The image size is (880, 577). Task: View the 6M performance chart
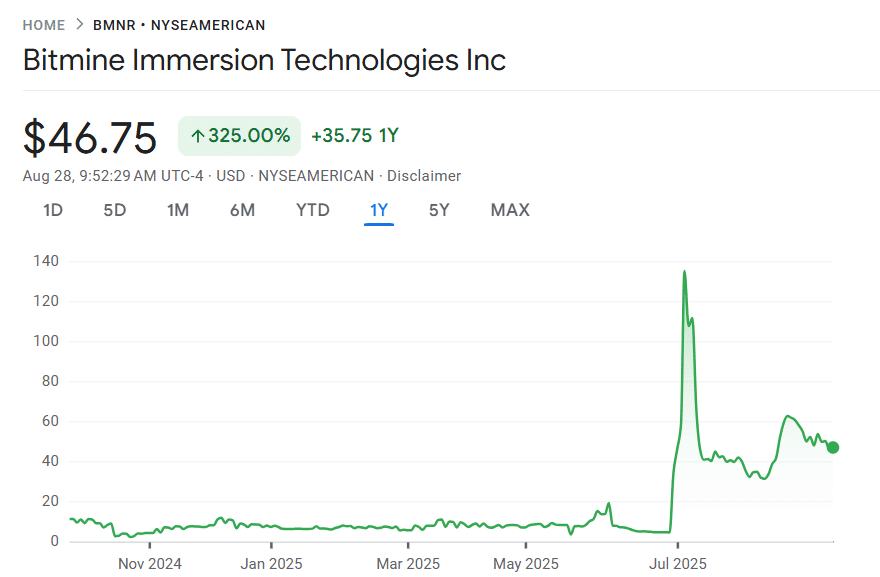coord(242,210)
